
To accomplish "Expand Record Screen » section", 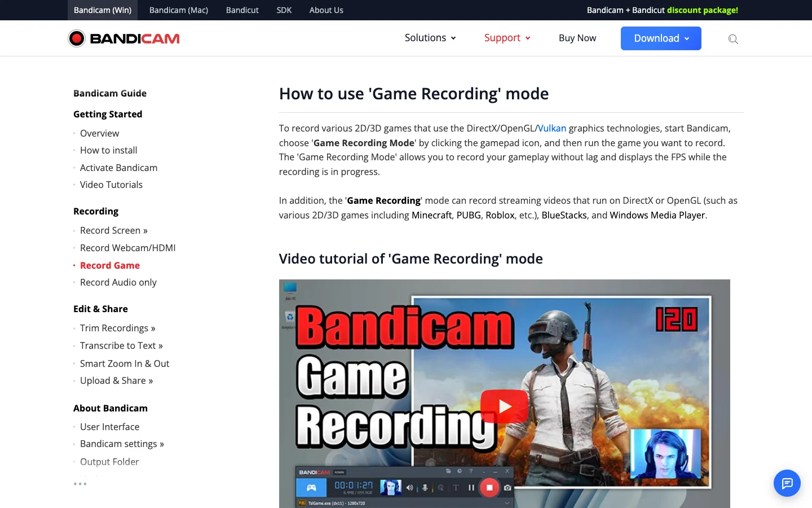I will (x=114, y=230).
